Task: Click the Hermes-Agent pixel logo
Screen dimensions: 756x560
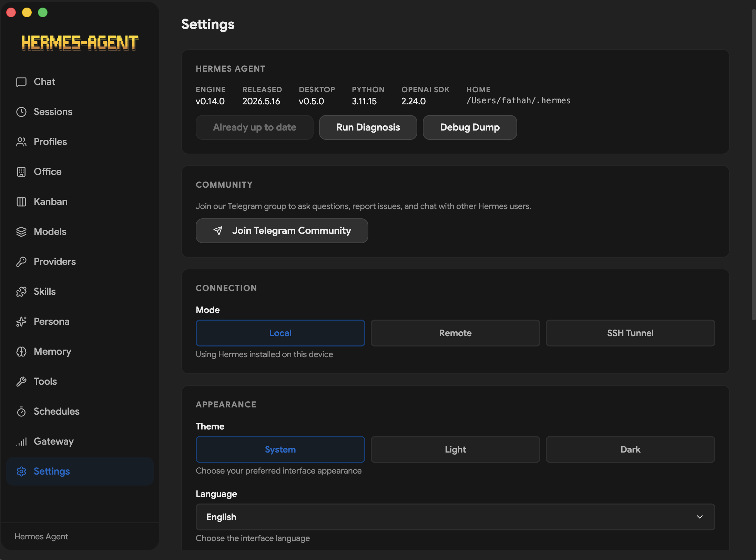Action: point(80,43)
